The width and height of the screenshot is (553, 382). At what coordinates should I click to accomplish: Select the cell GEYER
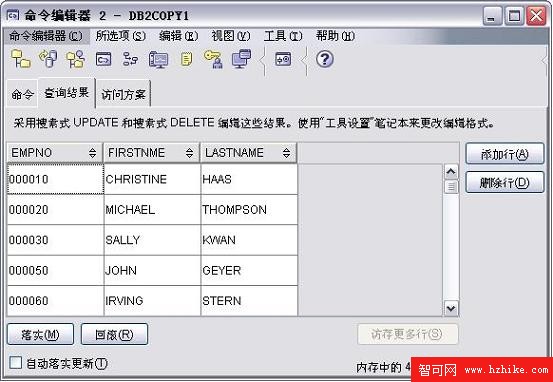[x=249, y=271]
